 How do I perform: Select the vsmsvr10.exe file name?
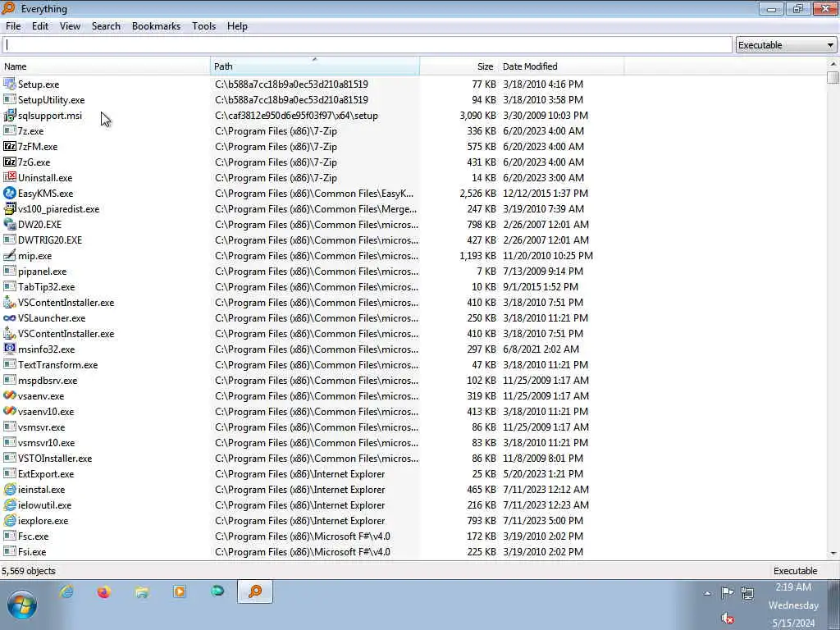click(47, 442)
